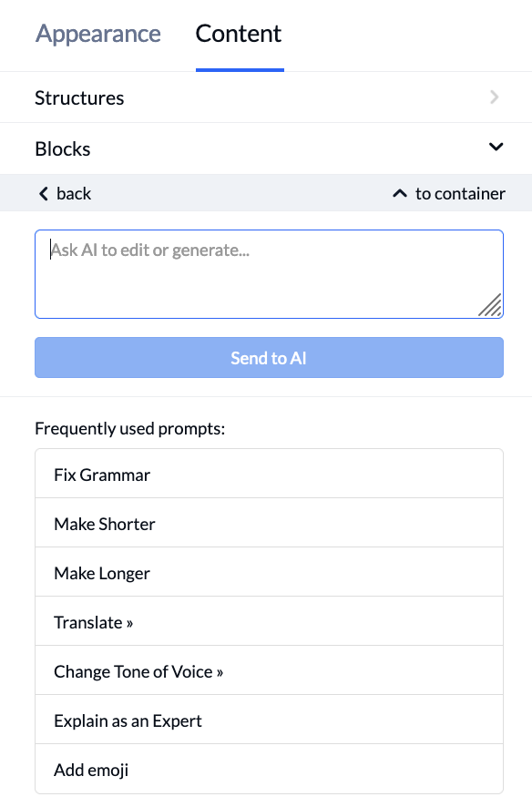Click the right arrow on the Structures row
Viewport: 532px width, 807px height.
(495, 97)
